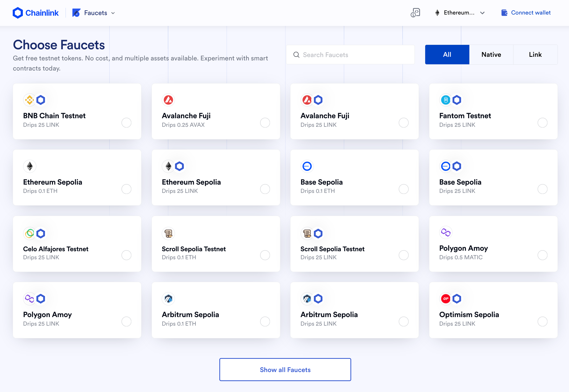Select the Avalanche Fuji 0.25 AVAX radio
The height and width of the screenshot is (392, 569).
(x=265, y=123)
